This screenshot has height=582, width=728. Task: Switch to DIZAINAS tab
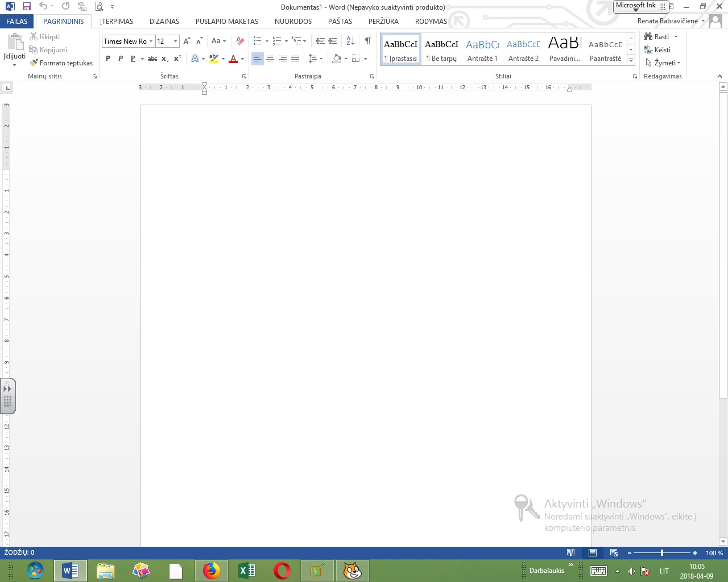click(164, 21)
